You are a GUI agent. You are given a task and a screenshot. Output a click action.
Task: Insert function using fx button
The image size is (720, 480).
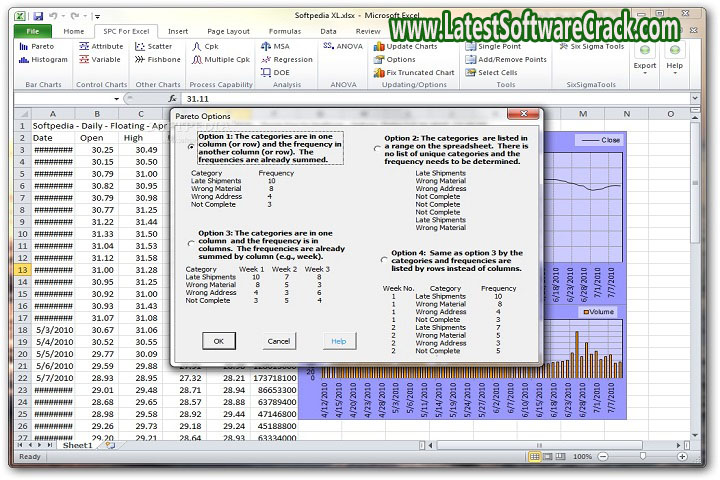coord(173,99)
